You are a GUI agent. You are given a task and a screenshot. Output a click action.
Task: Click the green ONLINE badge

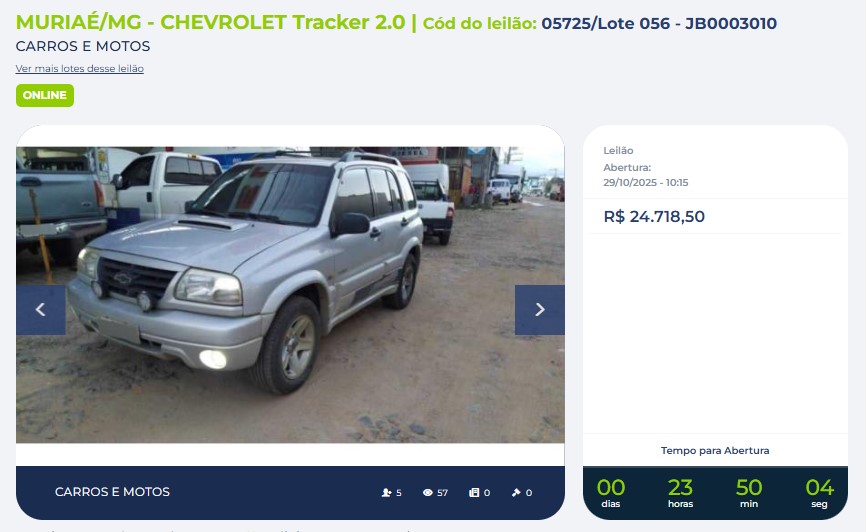pyautogui.click(x=45, y=95)
